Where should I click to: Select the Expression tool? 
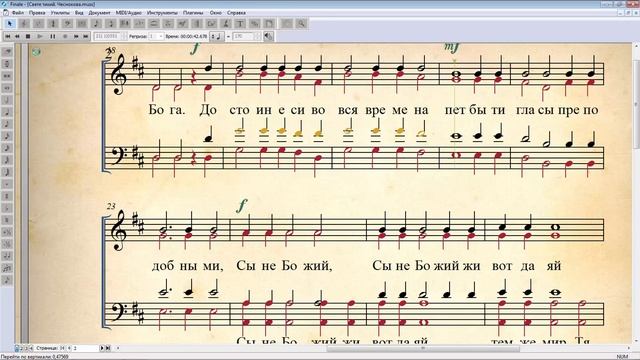[182, 24]
